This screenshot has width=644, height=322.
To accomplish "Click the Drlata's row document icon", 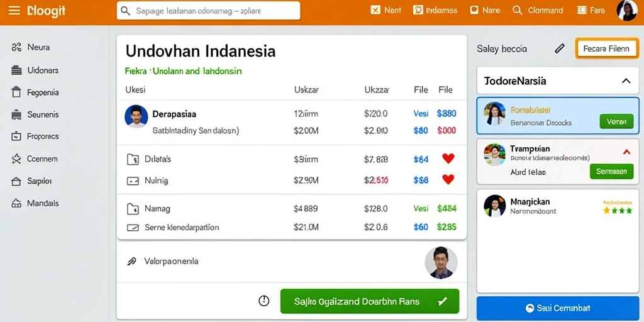I will coord(133,159).
